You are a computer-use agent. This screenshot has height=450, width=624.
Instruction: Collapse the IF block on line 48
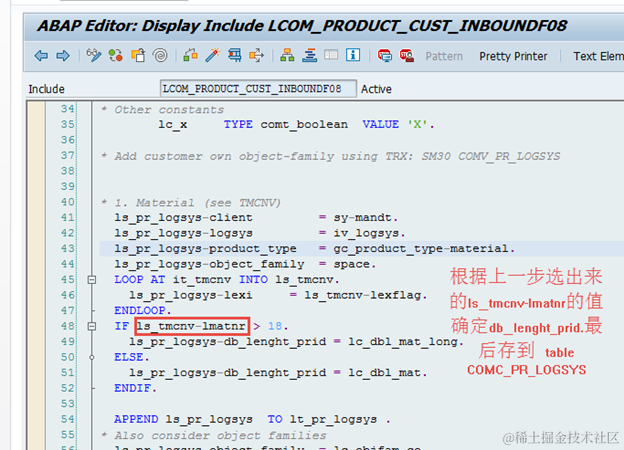(92, 326)
